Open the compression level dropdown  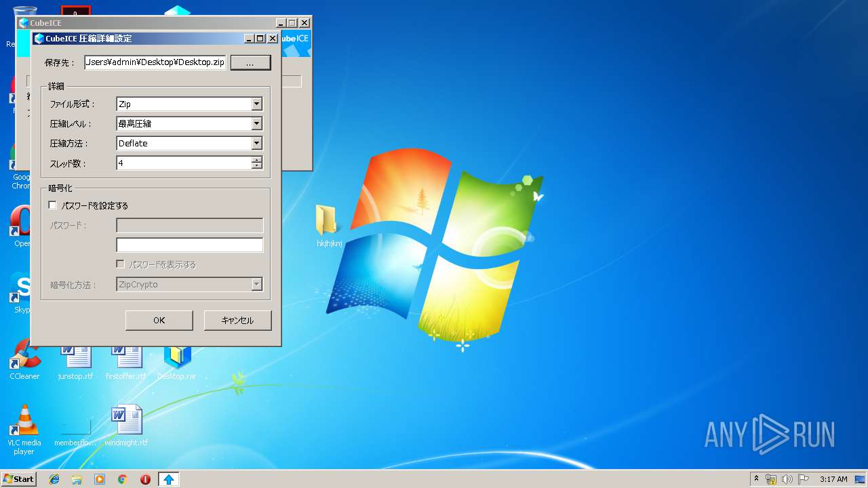(x=256, y=124)
